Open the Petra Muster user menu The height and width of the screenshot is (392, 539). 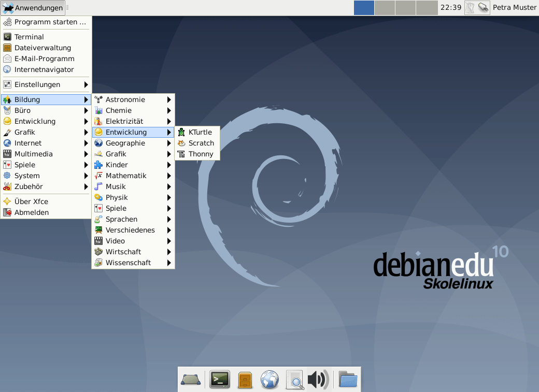[514, 8]
